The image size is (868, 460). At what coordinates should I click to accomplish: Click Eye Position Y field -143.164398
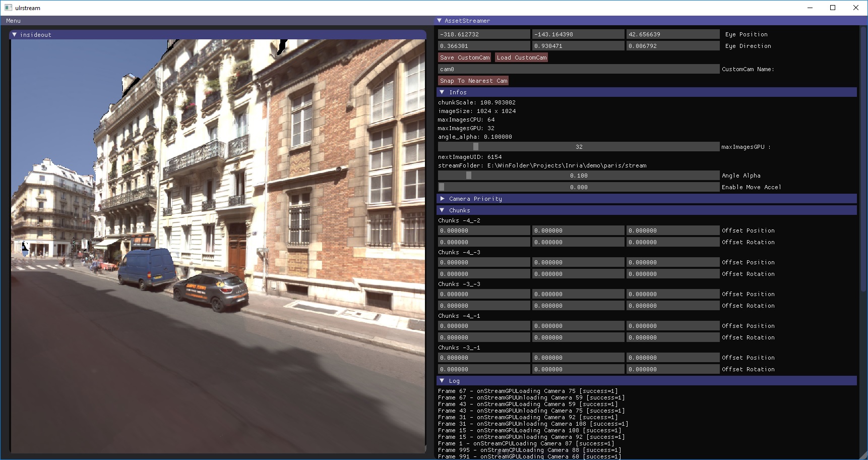[578, 34]
